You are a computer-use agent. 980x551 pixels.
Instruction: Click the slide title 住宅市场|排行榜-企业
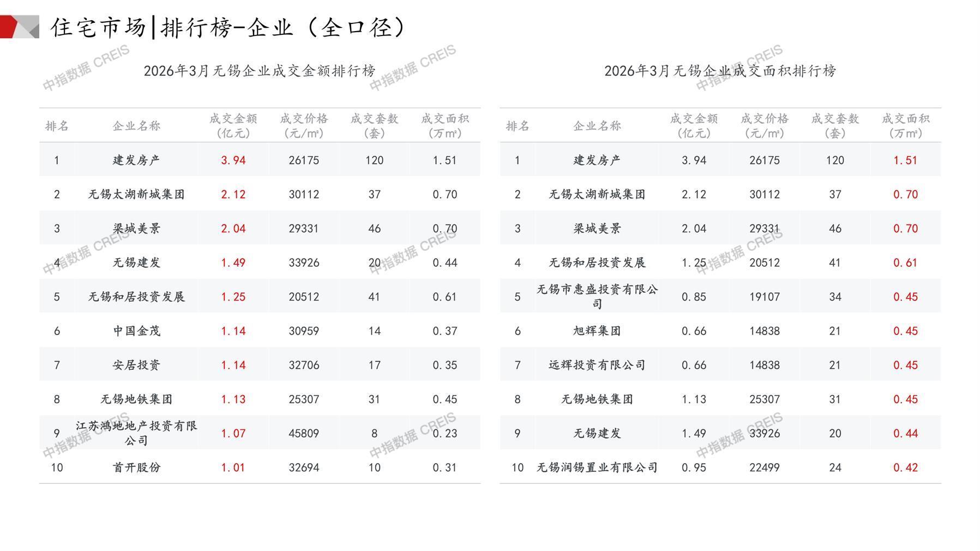(x=229, y=27)
